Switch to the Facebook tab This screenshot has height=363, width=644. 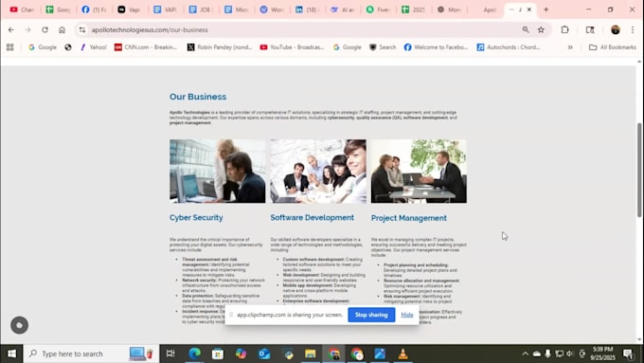click(94, 9)
